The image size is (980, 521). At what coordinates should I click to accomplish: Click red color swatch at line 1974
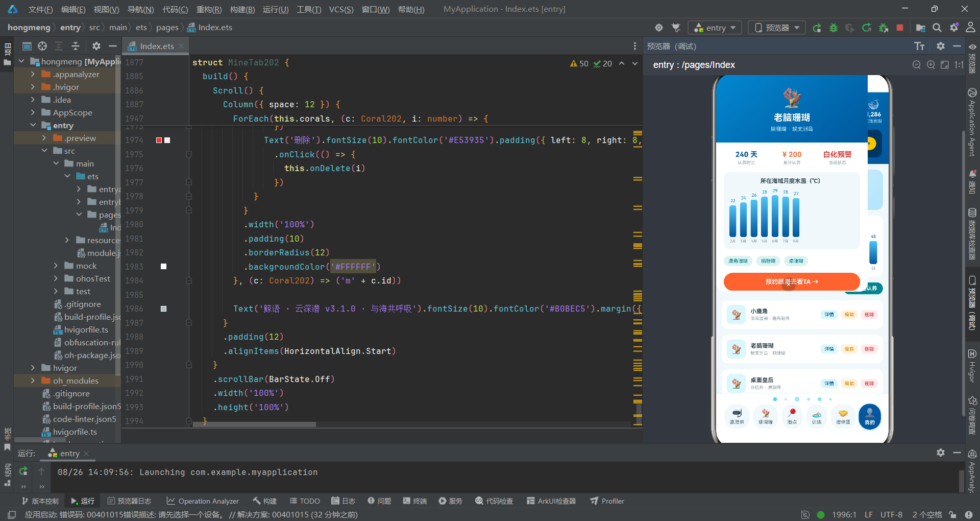pyautogui.click(x=159, y=140)
